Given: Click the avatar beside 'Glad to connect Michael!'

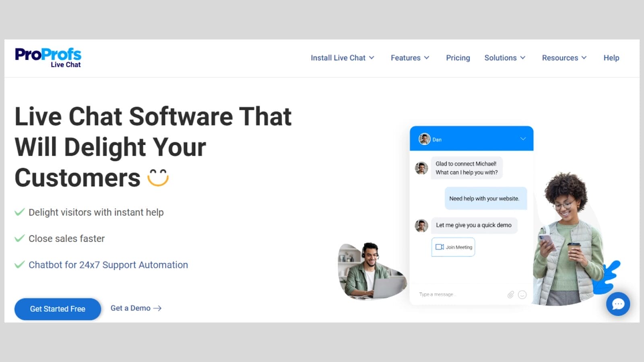Looking at the screenshot, I should pos(421,168).
